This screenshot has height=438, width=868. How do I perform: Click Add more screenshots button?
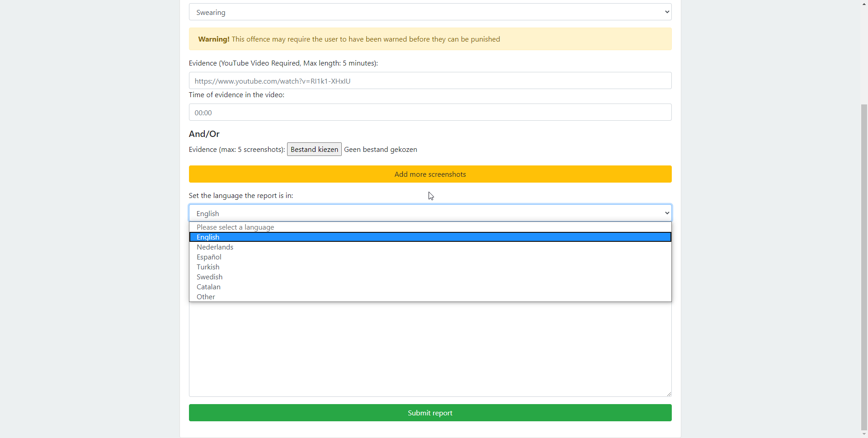430,174
